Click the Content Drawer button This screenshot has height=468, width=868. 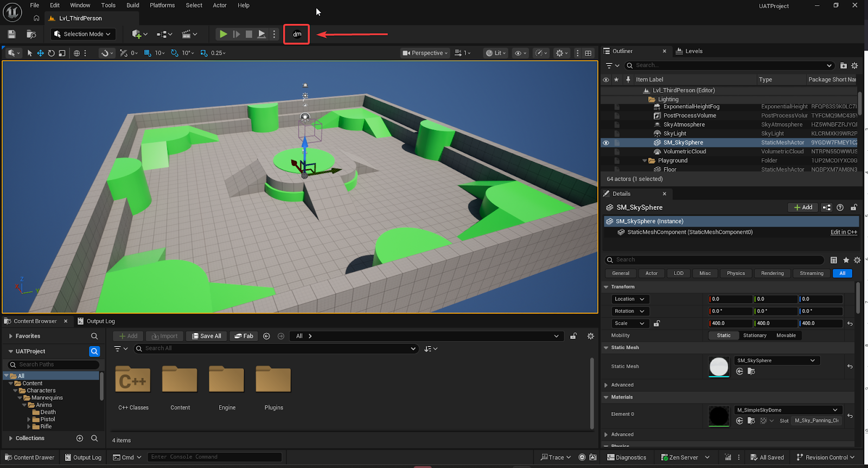point(30,458)
